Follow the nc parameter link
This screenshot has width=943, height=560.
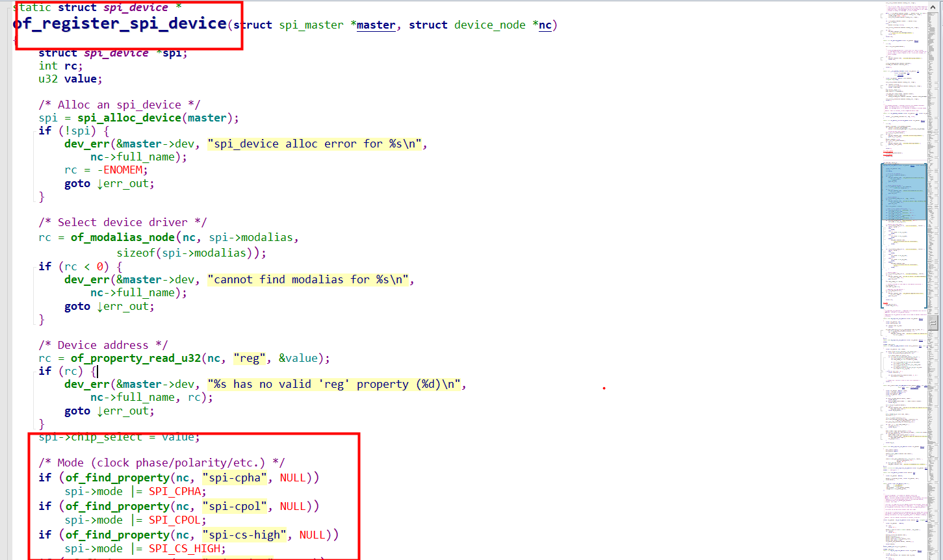pos(545,25)
